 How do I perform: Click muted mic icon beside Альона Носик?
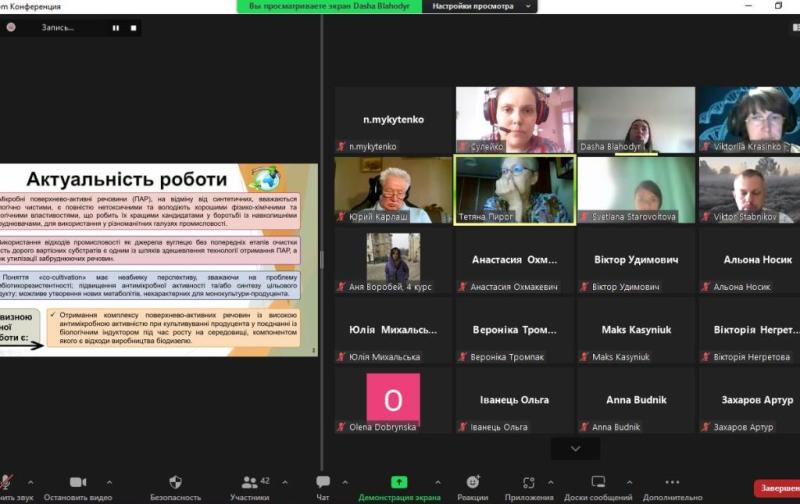click(706, 287)
